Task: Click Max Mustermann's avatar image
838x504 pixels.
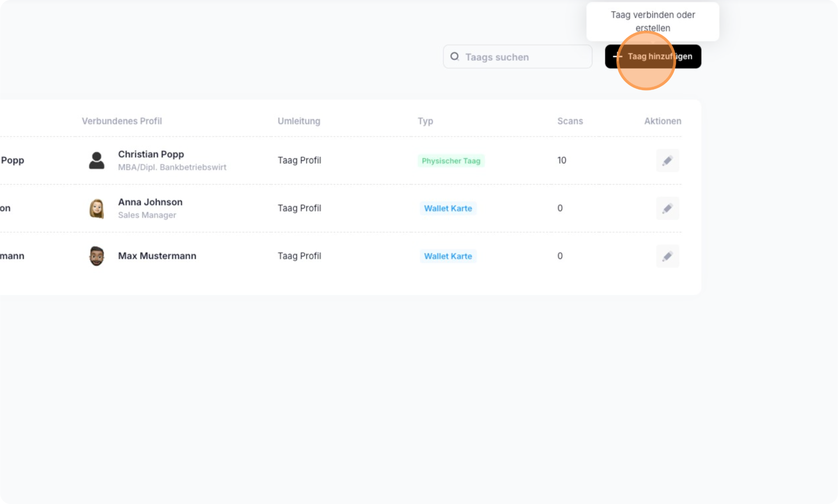Action: (96, 256)
